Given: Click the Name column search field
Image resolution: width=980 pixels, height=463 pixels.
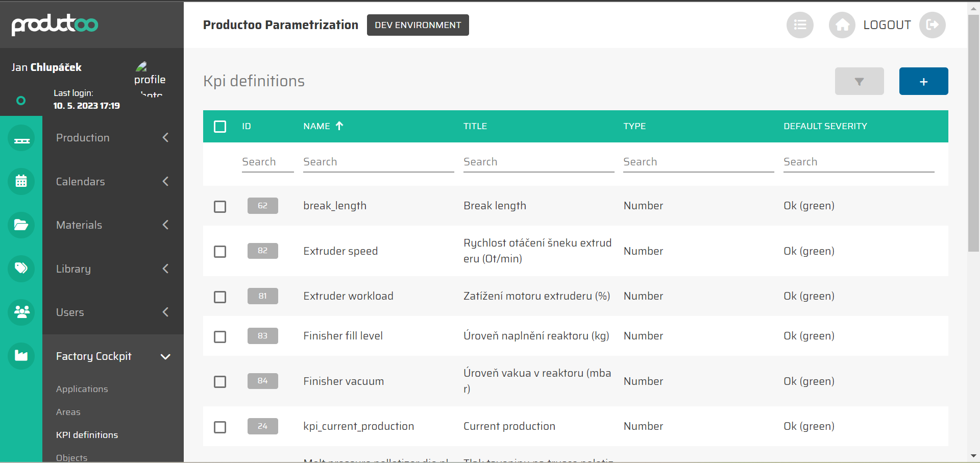Looking at the screenshot, I should click(x=378, y=162).
